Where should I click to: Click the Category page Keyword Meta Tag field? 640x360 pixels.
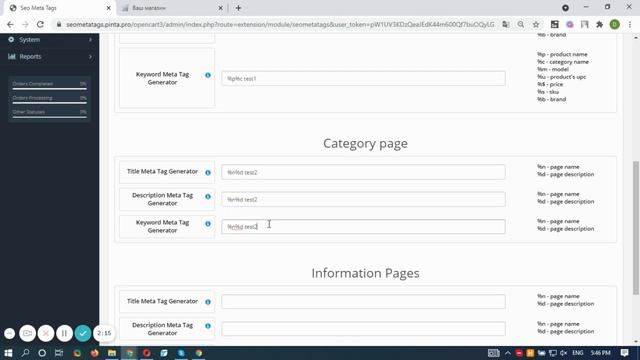tap(363, 227)
